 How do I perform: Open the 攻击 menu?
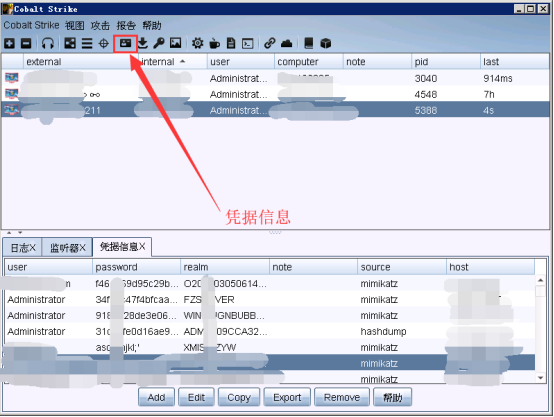click(x=100, y=25)
